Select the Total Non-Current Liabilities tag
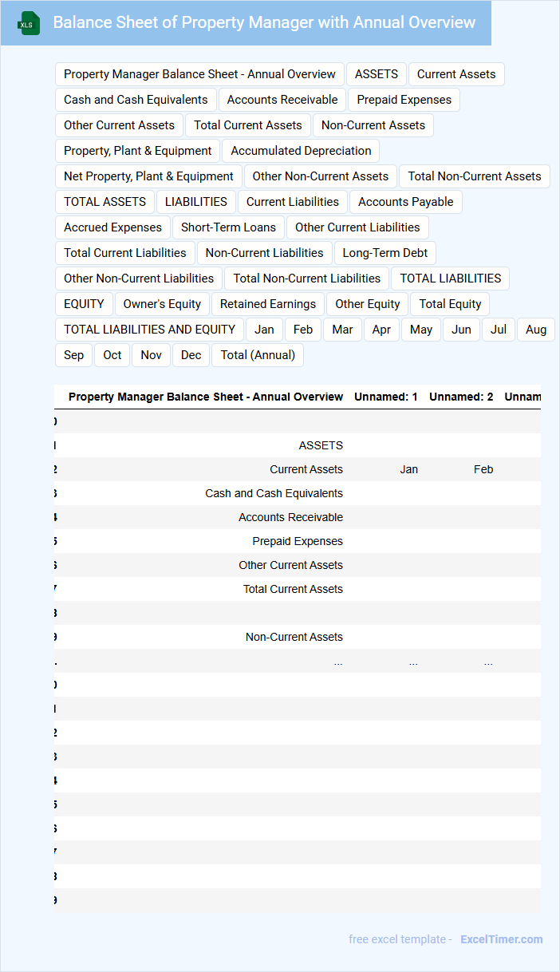The height and width of the screenshot is (972, 560). [307, 279]
